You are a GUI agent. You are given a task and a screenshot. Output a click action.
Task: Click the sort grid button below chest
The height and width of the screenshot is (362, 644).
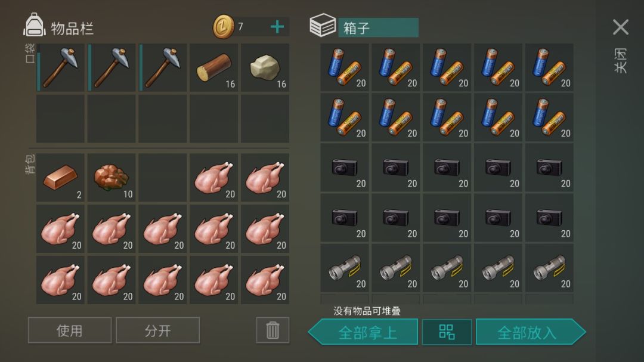pos(447,332)
